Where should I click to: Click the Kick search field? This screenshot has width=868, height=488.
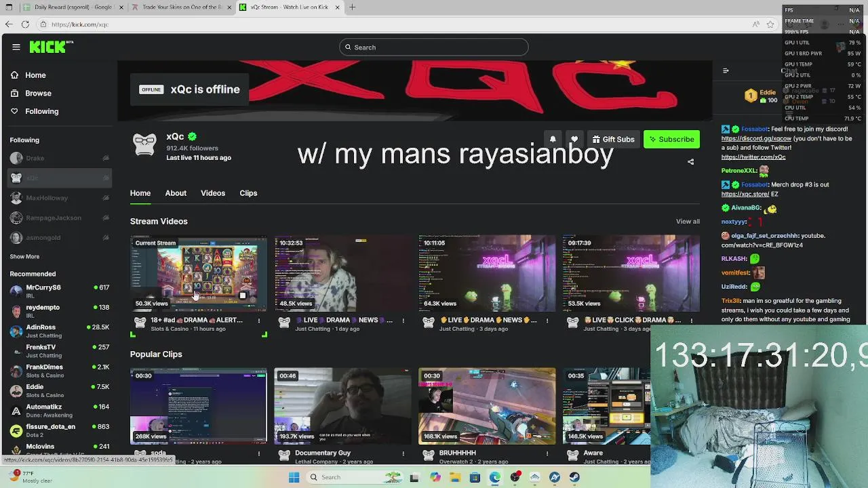[x=434, y=47]
